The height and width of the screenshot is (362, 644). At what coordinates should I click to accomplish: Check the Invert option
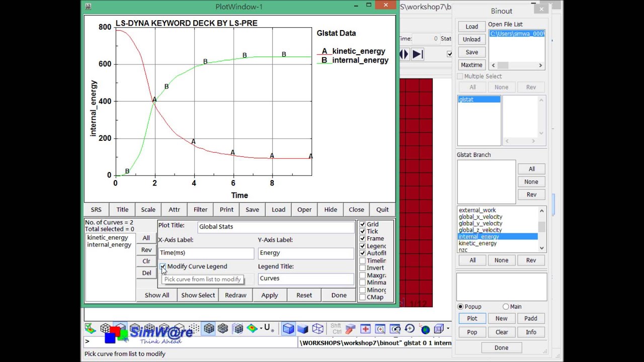pyautogui.click(x=362, y=267)
